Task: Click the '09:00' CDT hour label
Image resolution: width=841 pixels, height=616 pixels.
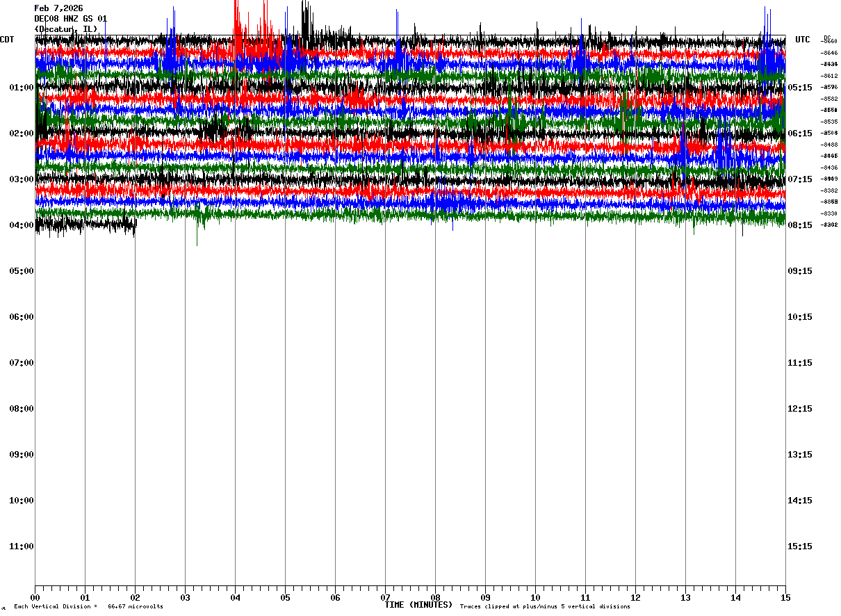Action: (22, 455)
